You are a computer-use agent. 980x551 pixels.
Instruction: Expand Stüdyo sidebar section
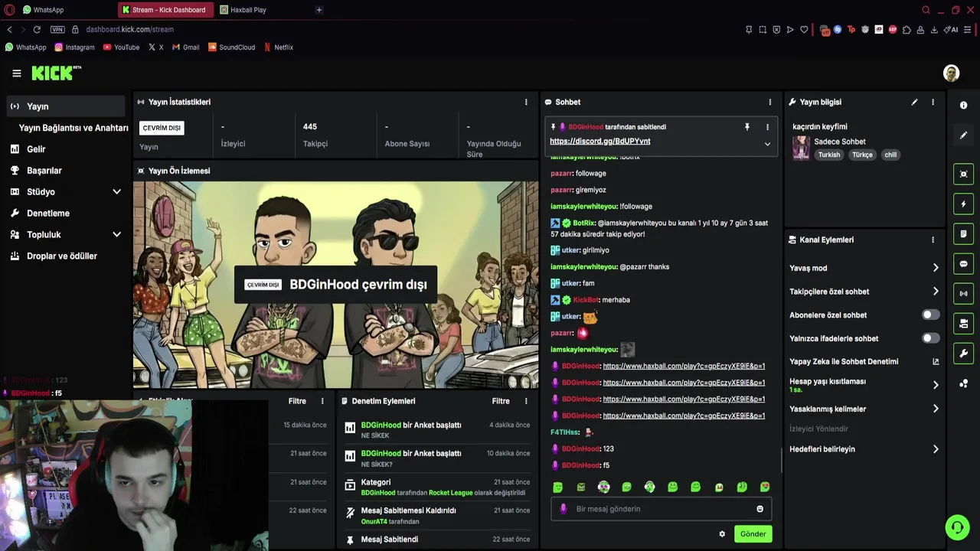pos(64,192)
